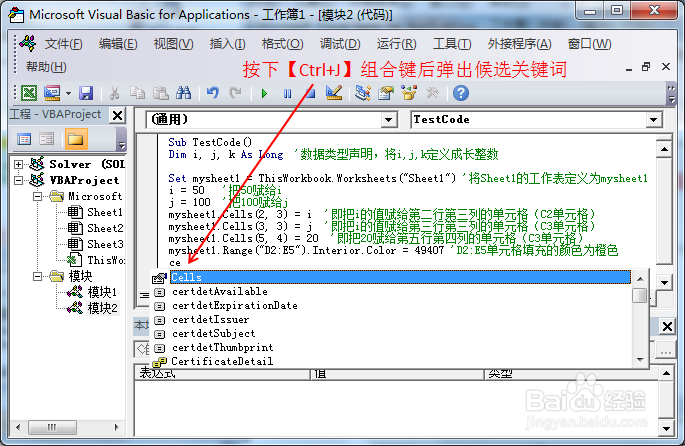Collapse the 模块 folder node
Viewport: 685px width, 446px height.
[38, 277]
